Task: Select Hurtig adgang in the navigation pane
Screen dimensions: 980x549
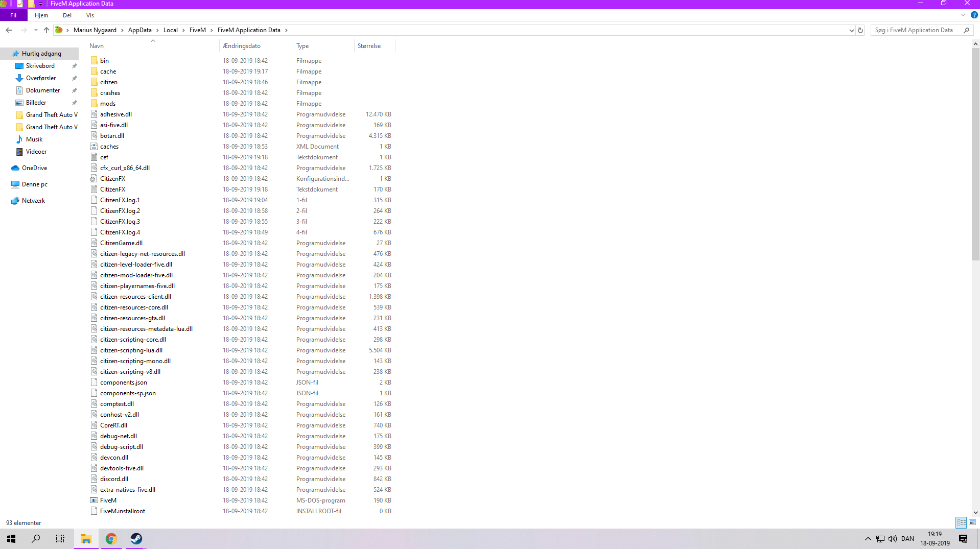Action: (x=41, y=54)
